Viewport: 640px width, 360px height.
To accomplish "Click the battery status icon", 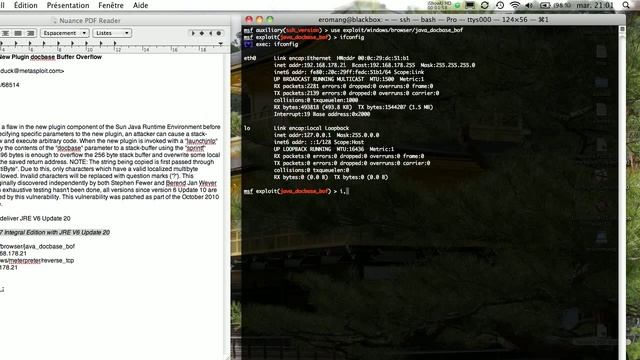I will pos(545,5).
